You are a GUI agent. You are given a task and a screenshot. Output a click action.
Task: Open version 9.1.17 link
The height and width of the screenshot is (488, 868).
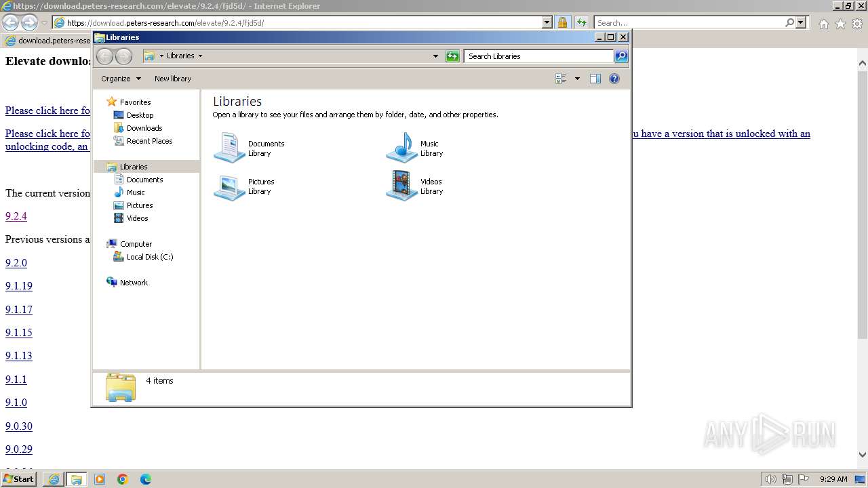click(x=19, y=310)
